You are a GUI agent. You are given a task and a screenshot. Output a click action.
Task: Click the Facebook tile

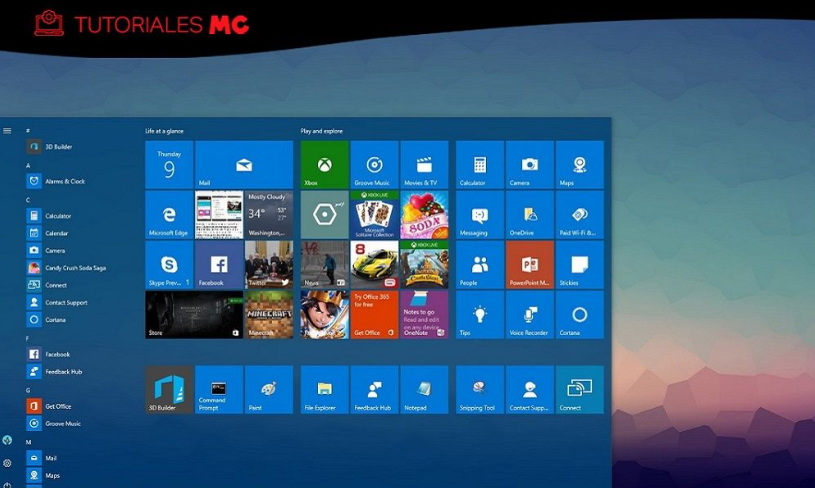click(219, 265)
